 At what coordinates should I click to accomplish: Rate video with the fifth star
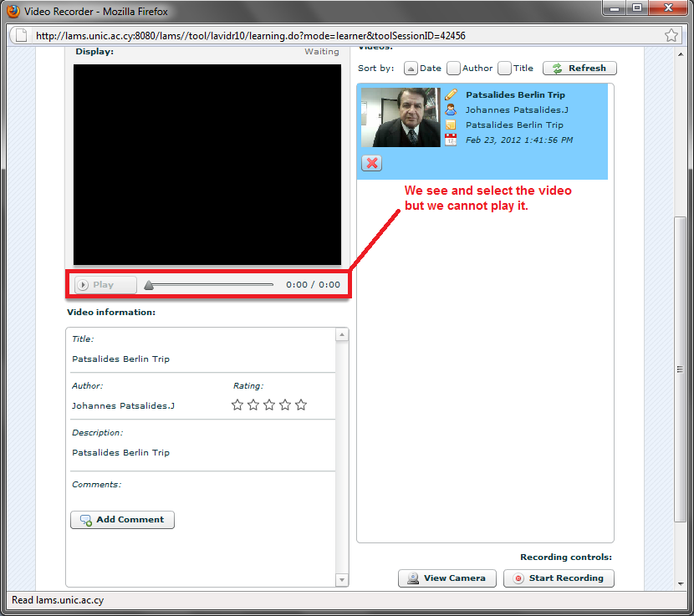pos(301,405)
